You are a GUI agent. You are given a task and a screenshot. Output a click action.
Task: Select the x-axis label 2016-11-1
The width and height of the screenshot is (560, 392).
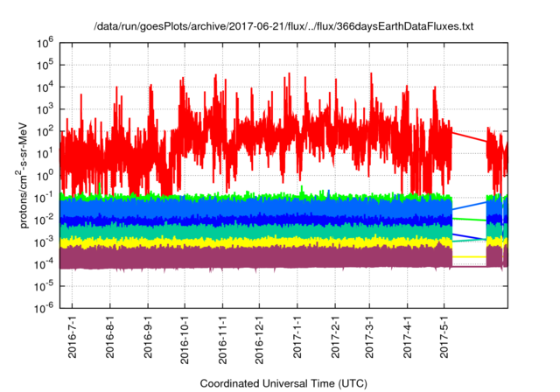click(x=222, y=339)
